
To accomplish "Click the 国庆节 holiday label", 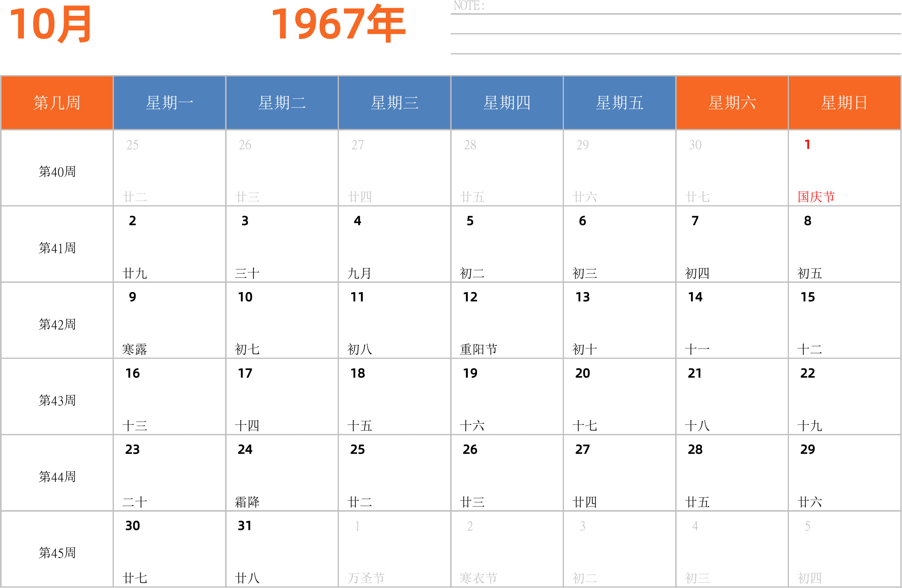I will click(816, 197).
